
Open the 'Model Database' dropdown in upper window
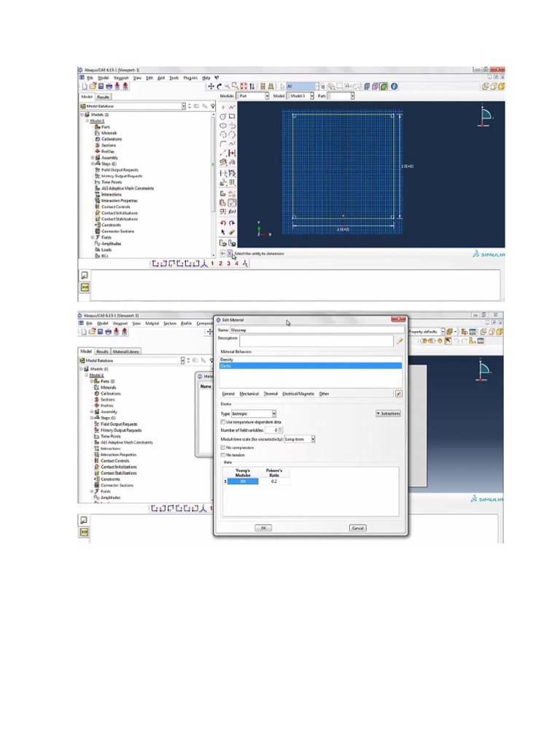pyautogui.click(x=133, y=107)
